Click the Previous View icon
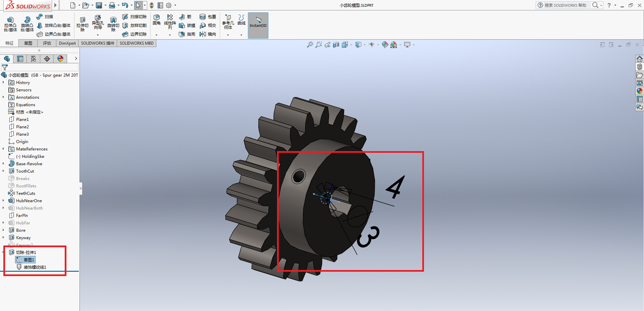The height and width of the screenshot is (311, 644). pyautogui.click(x=327, y=44)
